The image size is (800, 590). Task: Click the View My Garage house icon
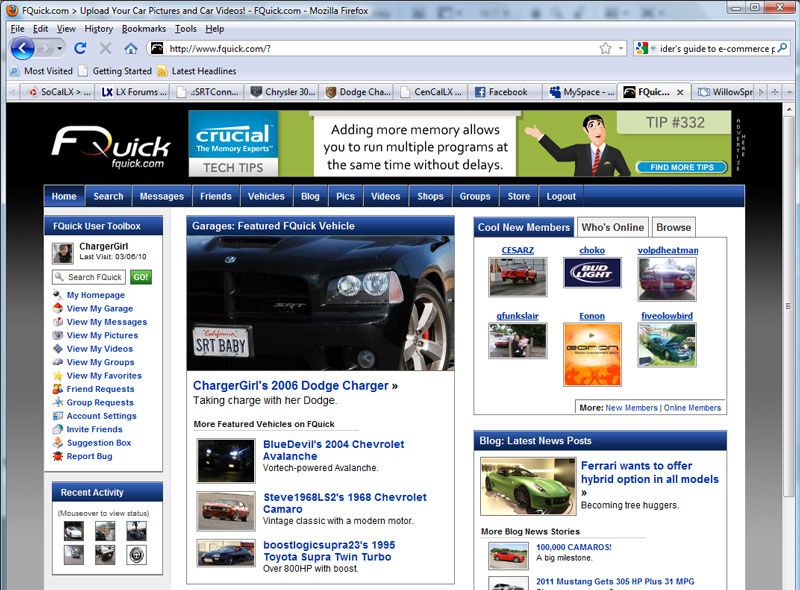click(x=58, y=308)
